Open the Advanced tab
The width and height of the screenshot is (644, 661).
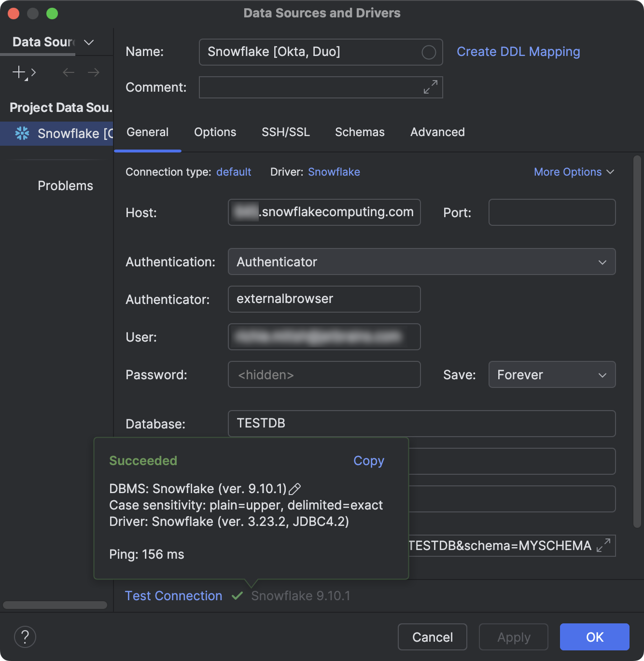437,132
